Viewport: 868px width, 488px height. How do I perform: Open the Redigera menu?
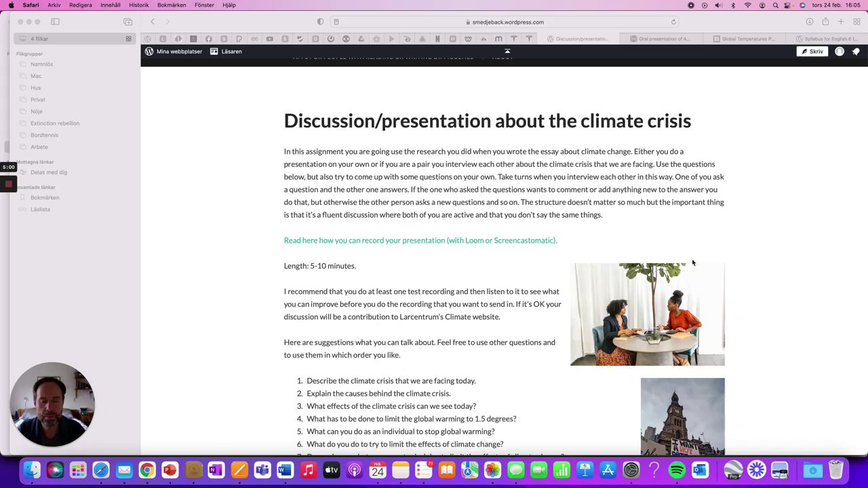(81, 5)
